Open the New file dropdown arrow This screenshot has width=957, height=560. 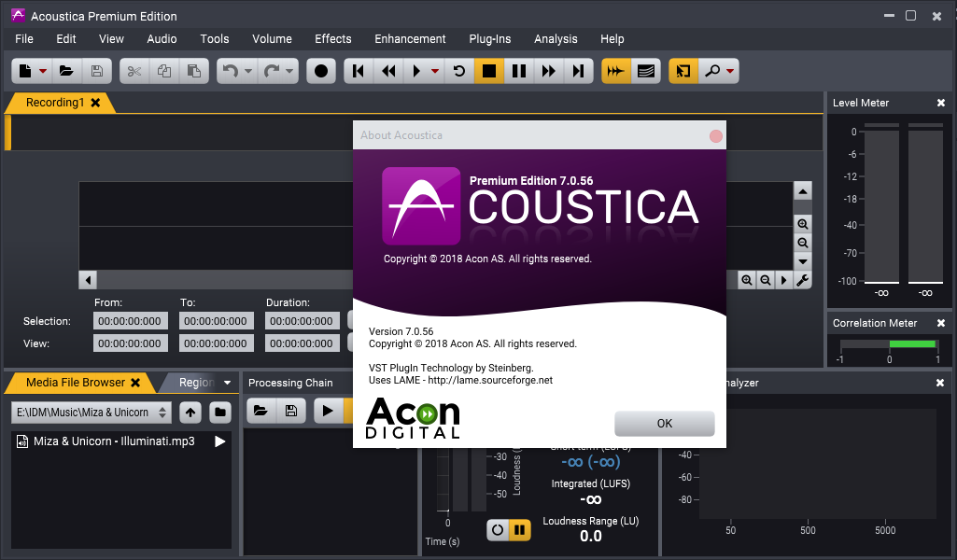pyautogui.click(x=43, y=71)
